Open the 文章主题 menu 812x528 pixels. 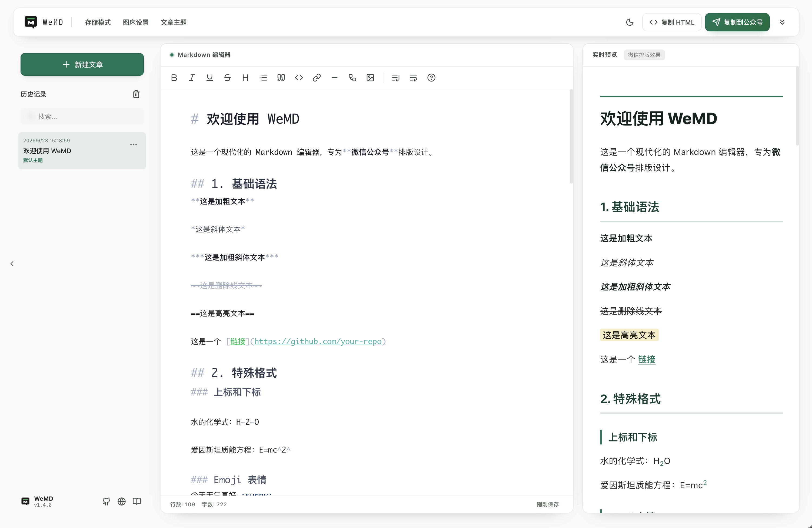click(174, 22)
